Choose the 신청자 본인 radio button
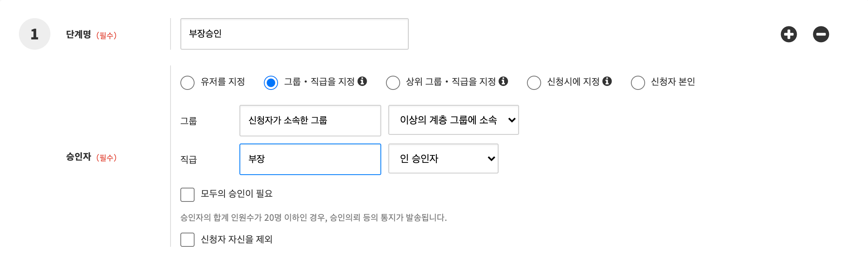Screen dimensions: 868x261 point(638,83)
